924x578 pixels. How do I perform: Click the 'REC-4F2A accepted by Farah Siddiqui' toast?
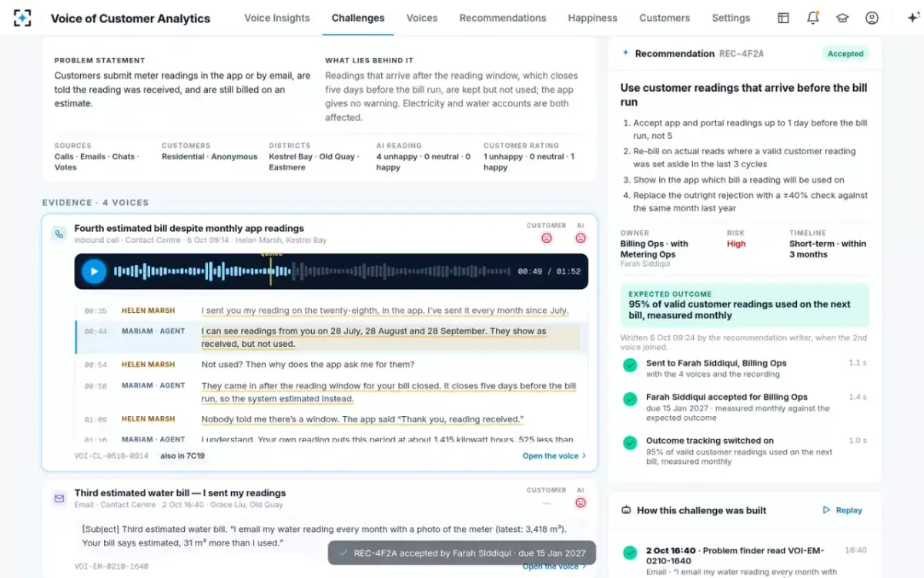coord(462,553)
